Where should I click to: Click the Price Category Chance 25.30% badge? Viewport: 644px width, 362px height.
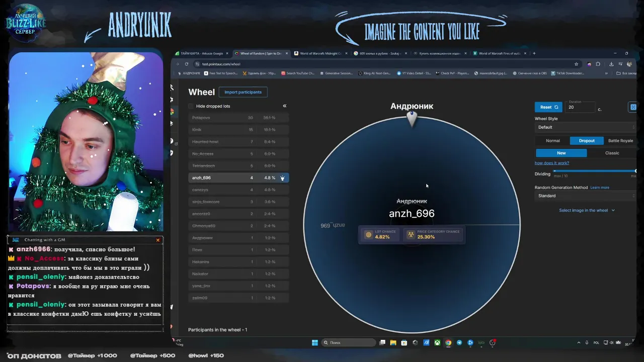[434, 234]
